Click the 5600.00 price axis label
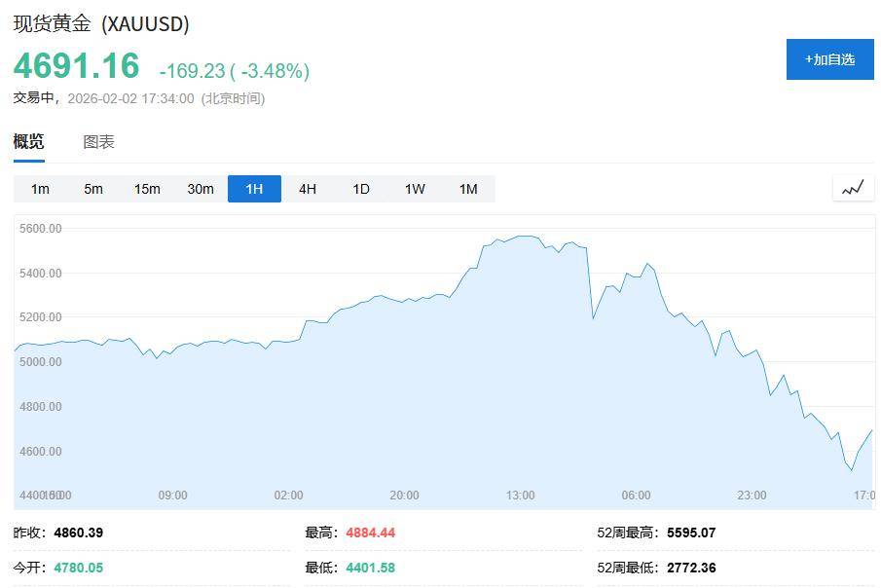Viewport: 881px width, 588px height. 40,229
